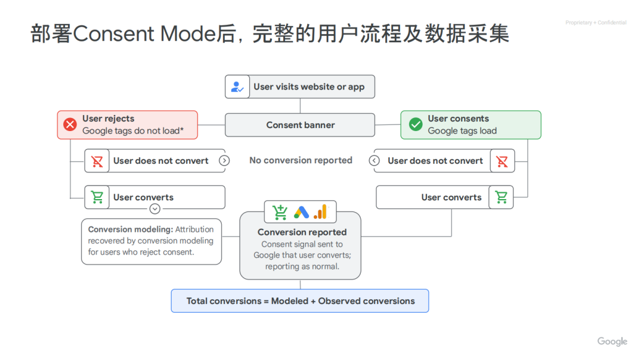Click the slide title about Consent Mode
Screen dimensions: 644x348
[x=270, y=33]
